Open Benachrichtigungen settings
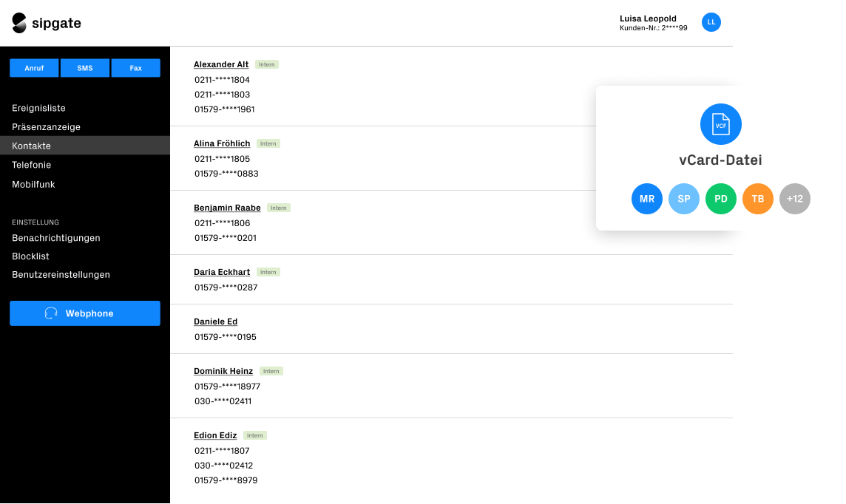Screen dimensions: 846x504 [56, 238]
